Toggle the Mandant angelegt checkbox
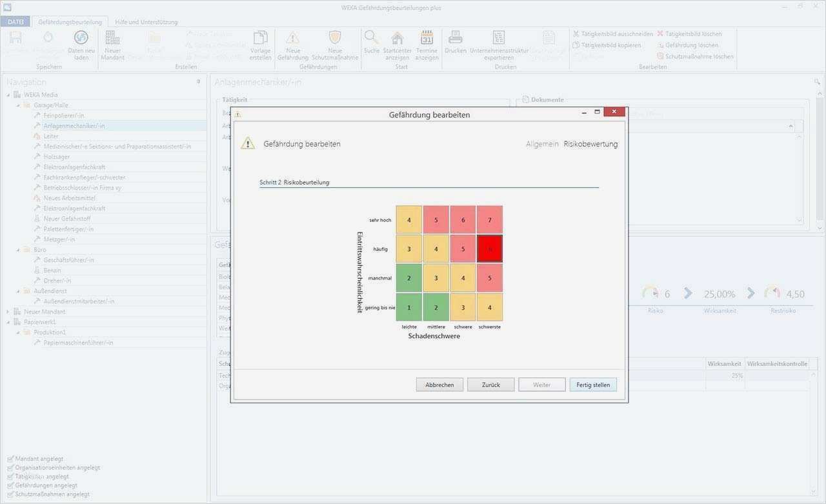This screenshot has height=504, width=826. [10, 459]
